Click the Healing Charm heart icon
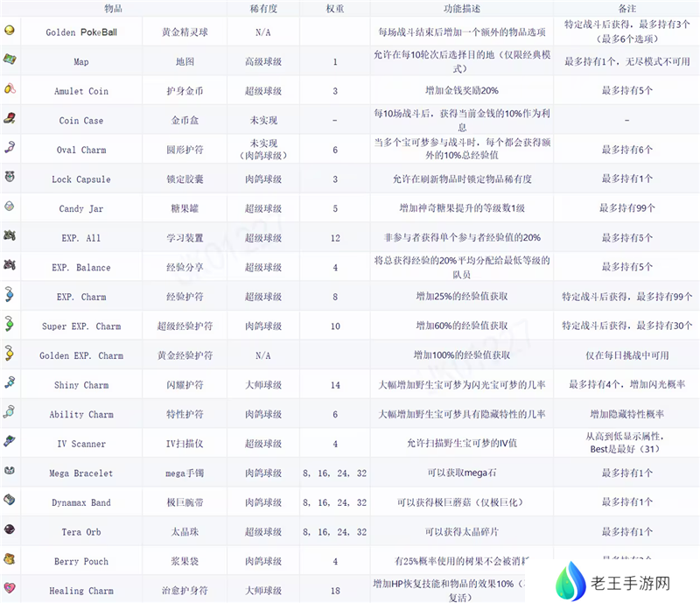 [x=9, y=588]
